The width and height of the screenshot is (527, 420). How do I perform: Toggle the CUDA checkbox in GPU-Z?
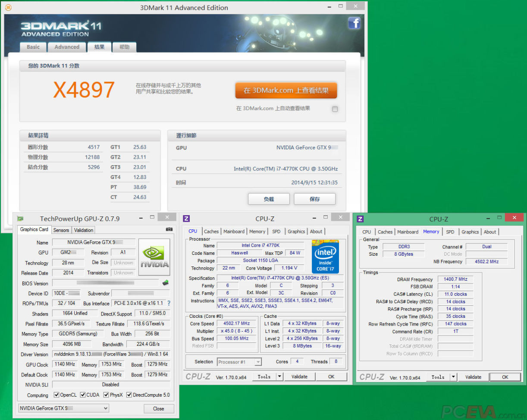[x=82, y=395]
